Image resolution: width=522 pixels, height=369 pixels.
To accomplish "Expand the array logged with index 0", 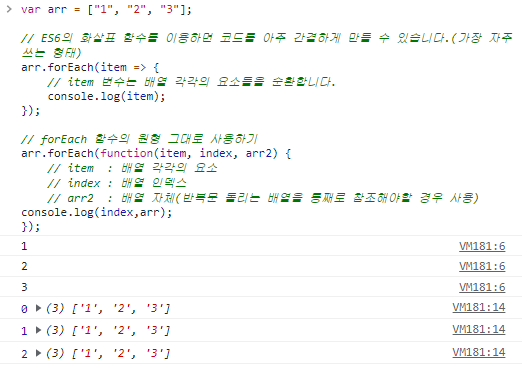I will pyautogui.click(x=38, y=308).
